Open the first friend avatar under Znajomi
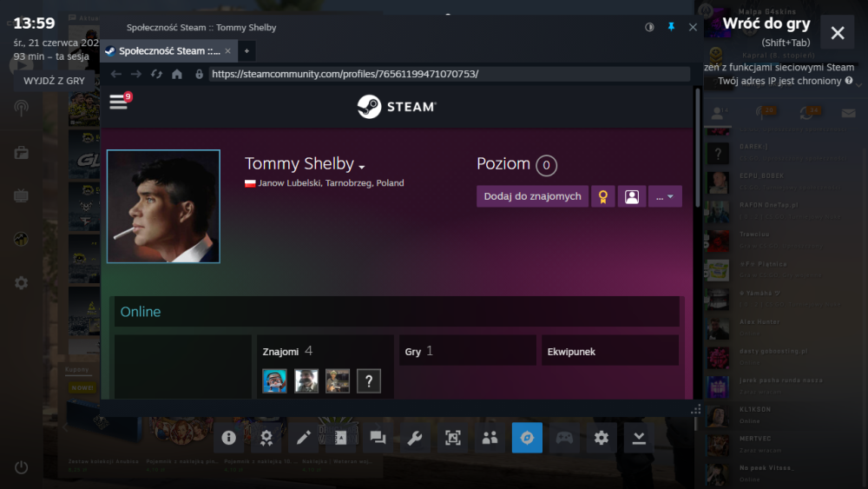This screenshot has height=489, width=868. click(x=274, y=381)
